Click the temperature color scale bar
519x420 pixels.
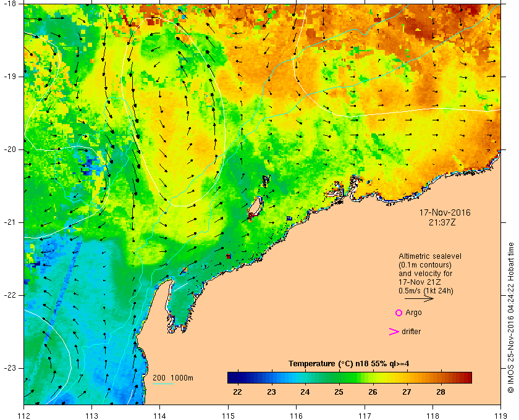point(350,377)
